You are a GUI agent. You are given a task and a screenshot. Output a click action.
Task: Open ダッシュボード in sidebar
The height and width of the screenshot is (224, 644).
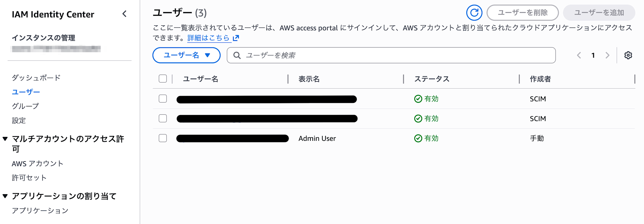(36, 78)
